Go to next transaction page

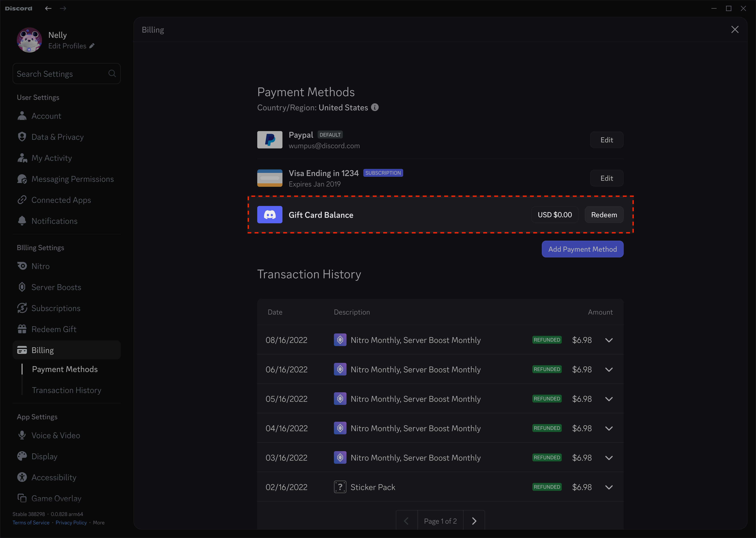click(474, 521)
